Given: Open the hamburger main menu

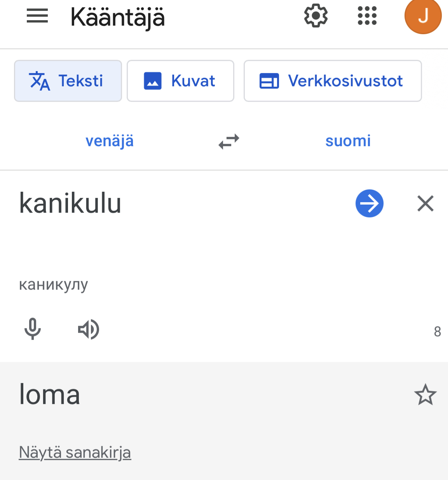Looking at the screenshot, I should point(37,16).
